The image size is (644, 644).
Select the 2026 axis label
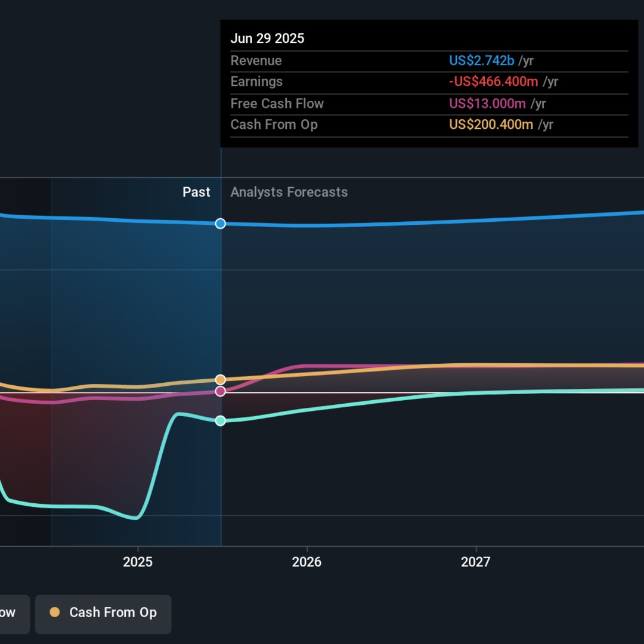coord(307,562)
